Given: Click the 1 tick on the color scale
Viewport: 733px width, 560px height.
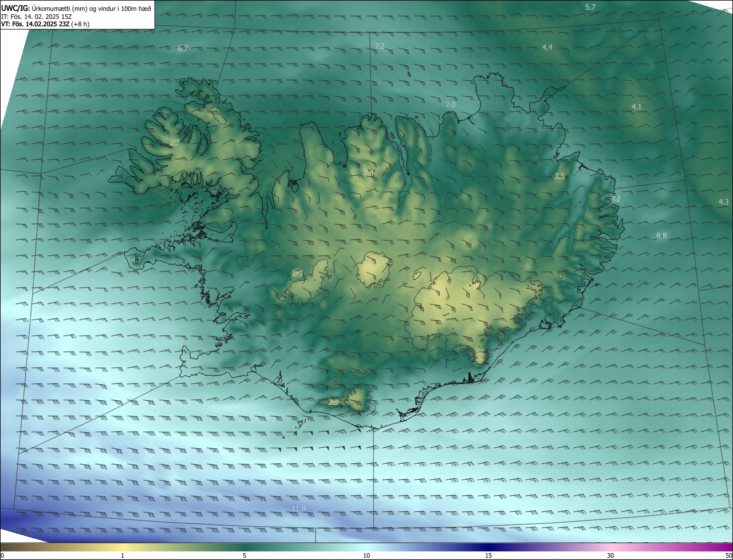Looking at the screenshot, I should click(123, 555).
